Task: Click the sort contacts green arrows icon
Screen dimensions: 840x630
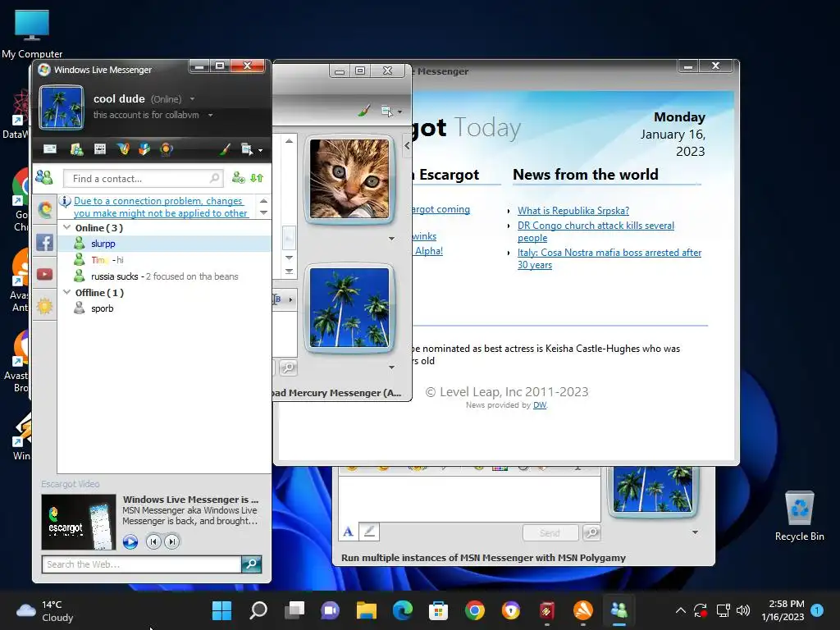Action: click(257, 178)
